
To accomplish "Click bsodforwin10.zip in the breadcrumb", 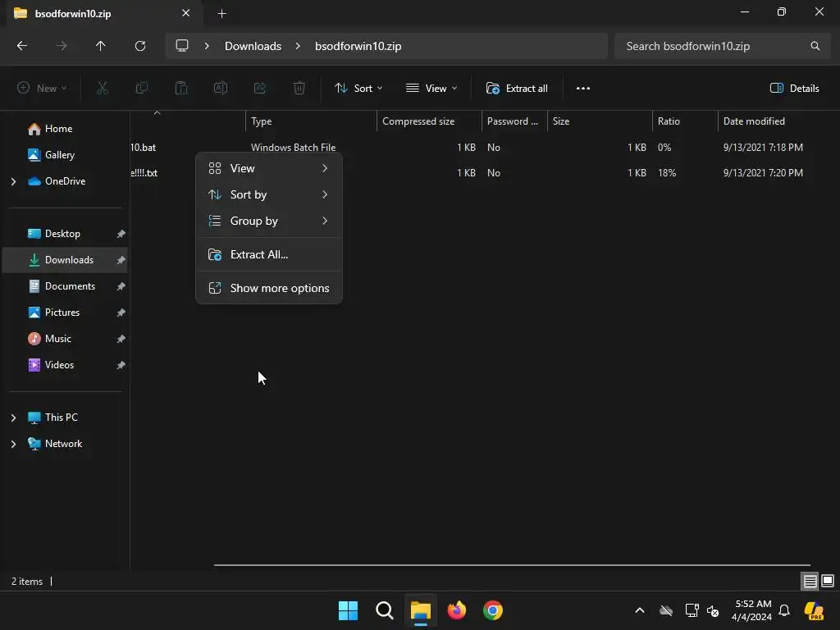I will tap(358, 46).
